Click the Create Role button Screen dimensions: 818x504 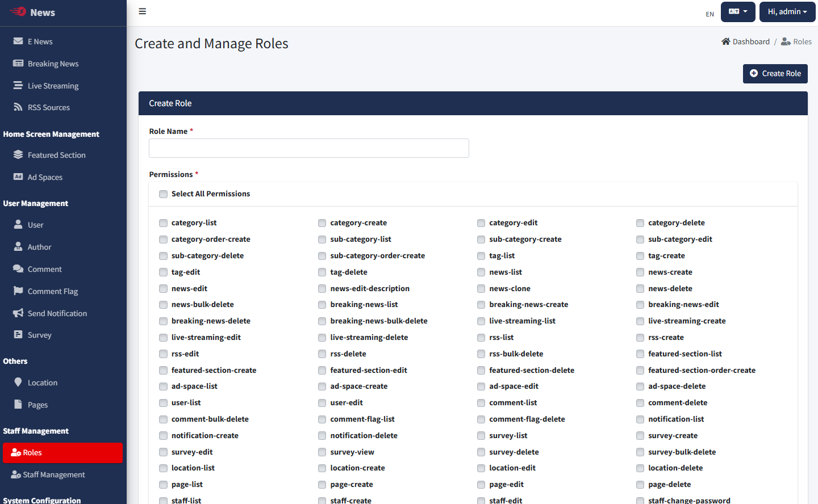[x=775, y=74]
